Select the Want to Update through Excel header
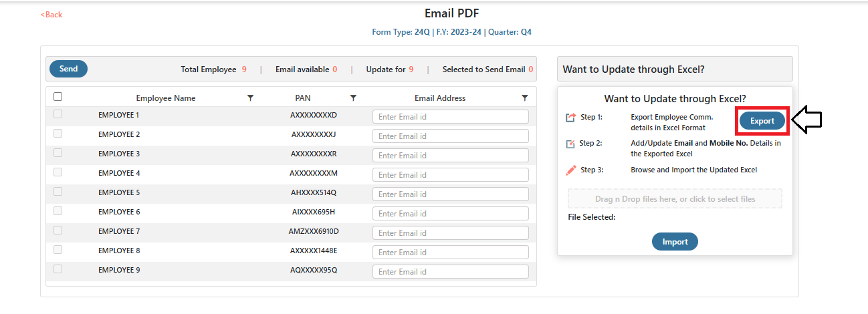Screen dimensions: 868x314 pyautogui.click(x=675, y=69)
